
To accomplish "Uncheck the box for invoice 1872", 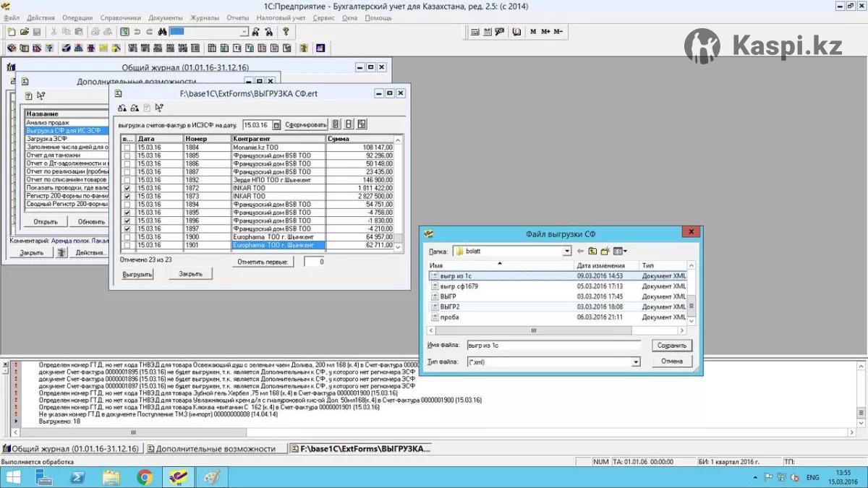I will coord(127,188).
